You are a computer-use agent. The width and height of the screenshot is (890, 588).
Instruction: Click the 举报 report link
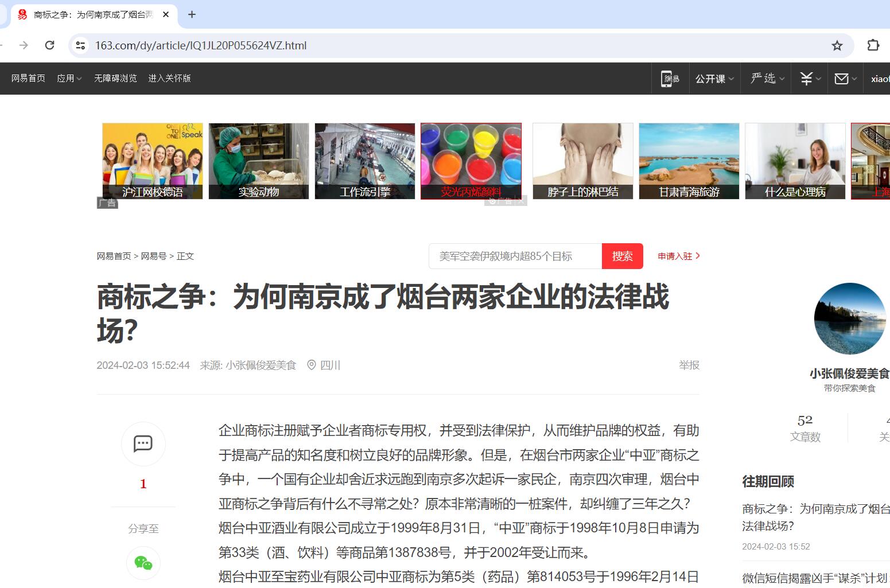tap(689, 365)
